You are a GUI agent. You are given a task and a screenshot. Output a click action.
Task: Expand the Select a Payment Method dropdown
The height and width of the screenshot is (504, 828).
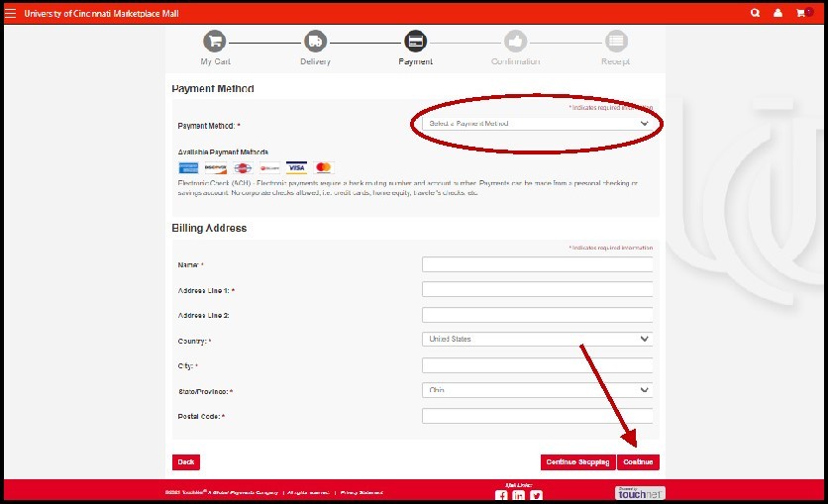pyautogui.click(x=537, y=124)
